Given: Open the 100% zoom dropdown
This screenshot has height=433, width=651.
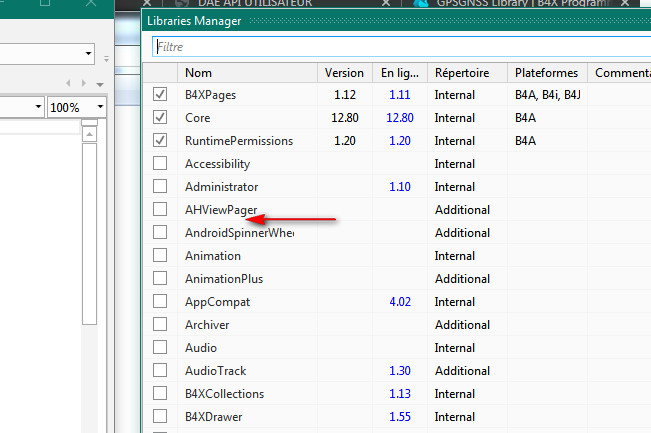Looking at the screenshot, I should [x=100, y=107].
